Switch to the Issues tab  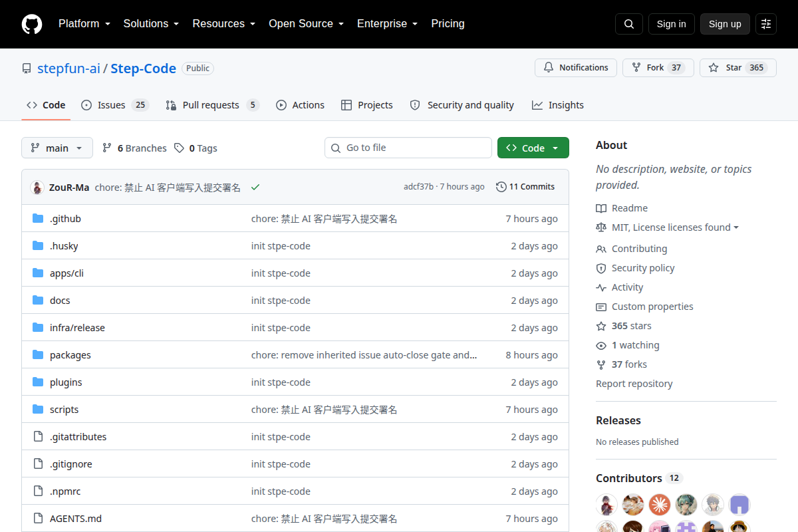(x=114, y=105)
